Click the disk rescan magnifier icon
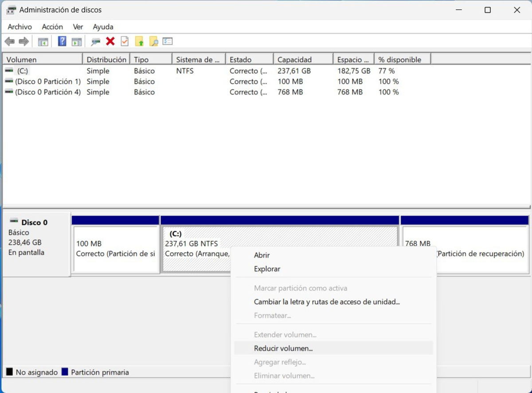The height and width of the screenshot is (393, 532). click(94, 41)
